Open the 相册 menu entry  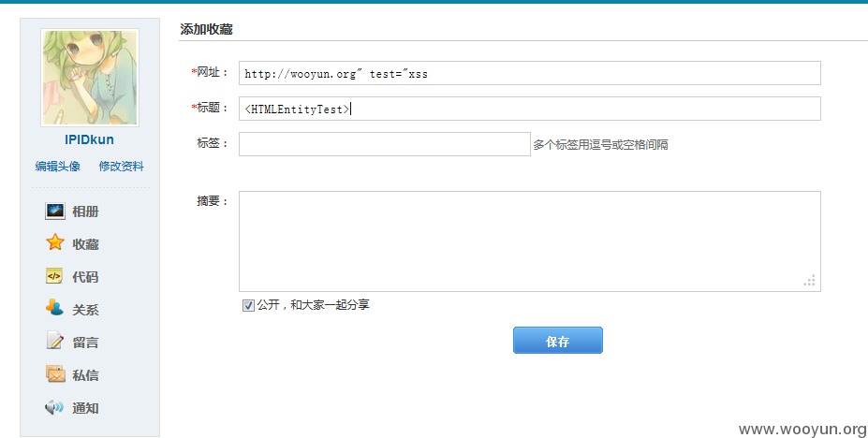click(x=85, y=212)
